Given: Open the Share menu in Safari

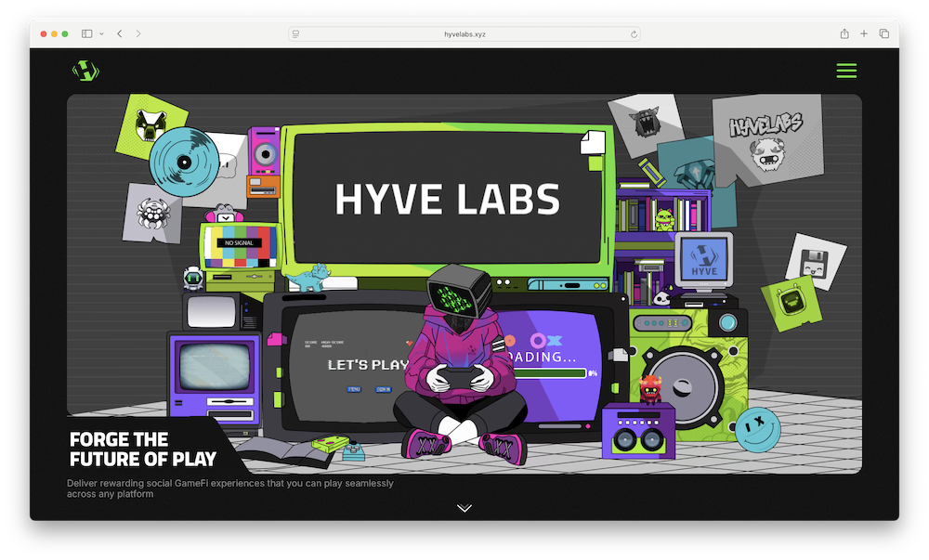Looking at the screenshot, I should pos(844,33).
